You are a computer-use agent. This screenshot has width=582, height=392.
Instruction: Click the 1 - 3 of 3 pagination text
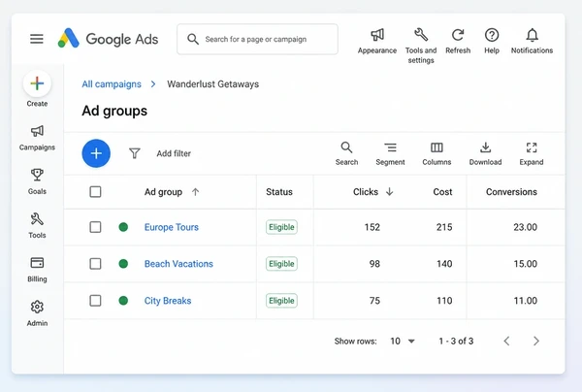456,341
